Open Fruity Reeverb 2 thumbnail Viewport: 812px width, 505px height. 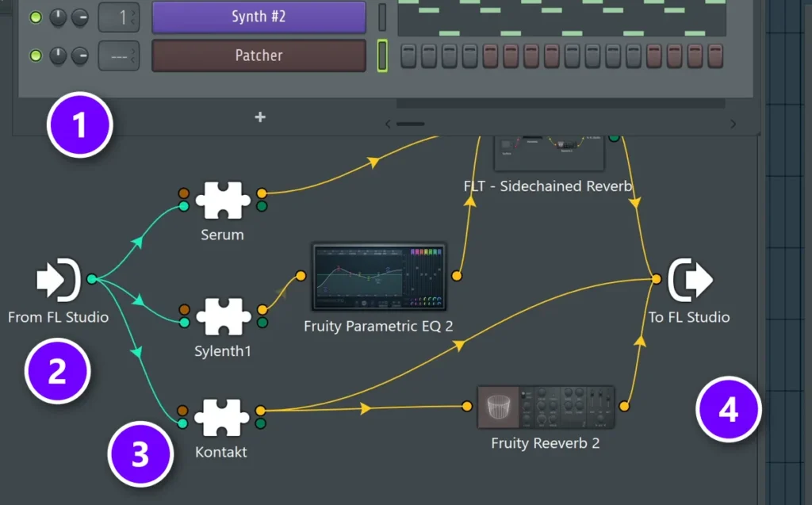(546, 407)
